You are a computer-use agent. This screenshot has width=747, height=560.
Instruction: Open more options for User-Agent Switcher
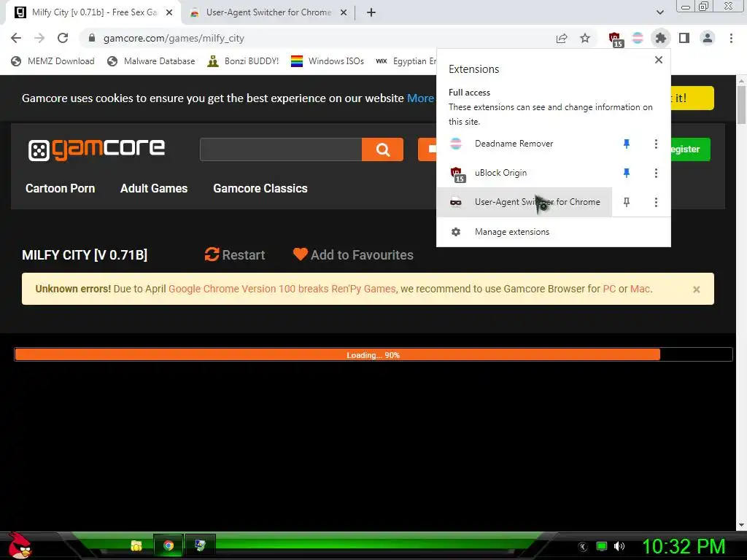[x=656, y=202]
